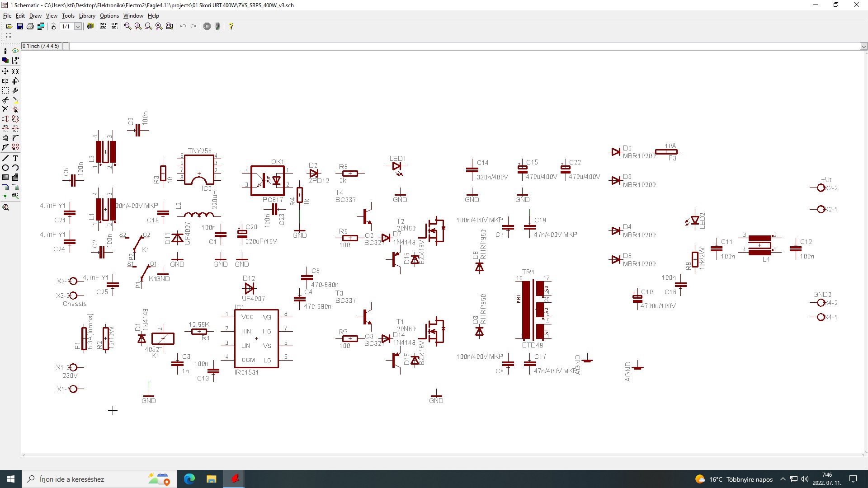Select the Miter tool
The height and width of the screenshot is (488, 868).
click(x=15, y=138)
